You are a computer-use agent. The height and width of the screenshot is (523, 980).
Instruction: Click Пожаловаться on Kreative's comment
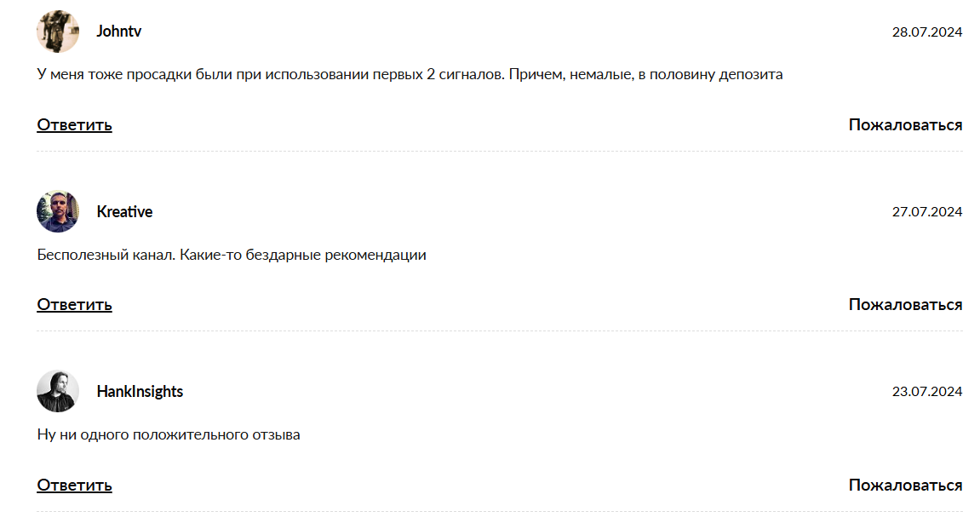coord(905,305)
